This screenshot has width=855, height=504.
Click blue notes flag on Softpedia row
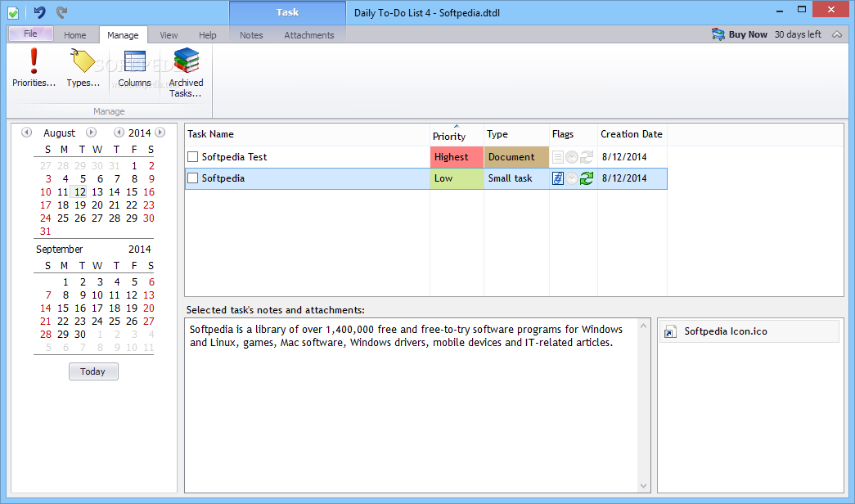click(557, 178)
